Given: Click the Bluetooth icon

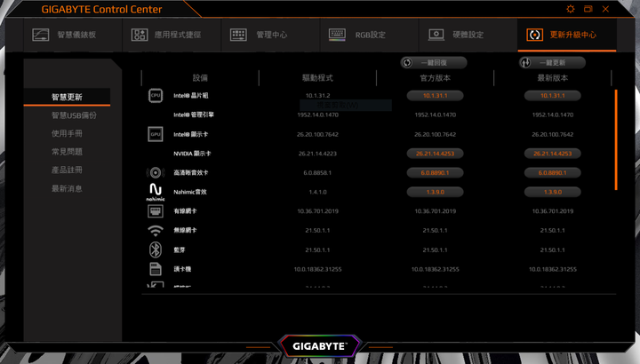Looking at the screenshot, I should 156,249.
